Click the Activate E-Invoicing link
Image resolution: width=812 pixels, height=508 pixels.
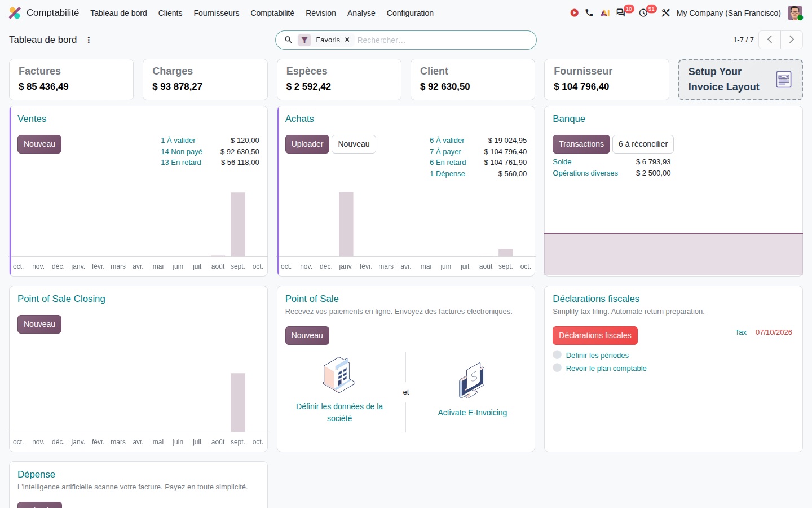[x=473, y=413]
